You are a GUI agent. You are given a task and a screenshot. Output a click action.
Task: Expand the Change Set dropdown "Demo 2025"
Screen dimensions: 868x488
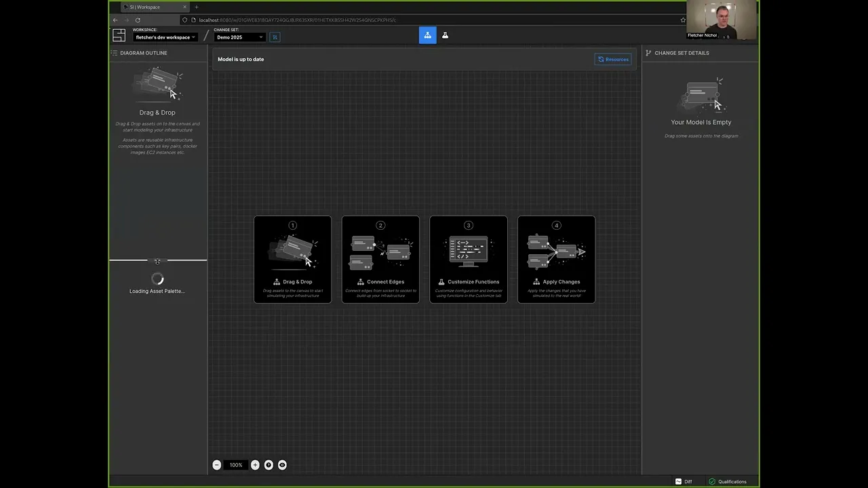pyautogui.click(x=239, y=37)
